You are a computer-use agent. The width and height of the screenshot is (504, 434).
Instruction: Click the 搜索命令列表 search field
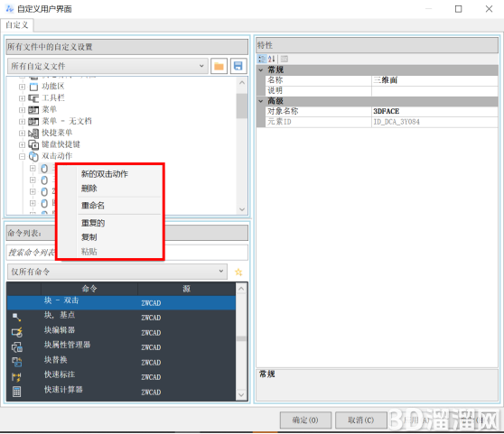tap(127, 253)
